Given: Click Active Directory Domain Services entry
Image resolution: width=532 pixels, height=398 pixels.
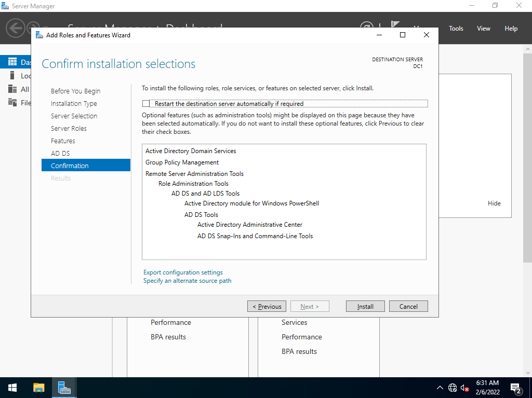Looking at the screenshot, I should (x=191, y=151).
